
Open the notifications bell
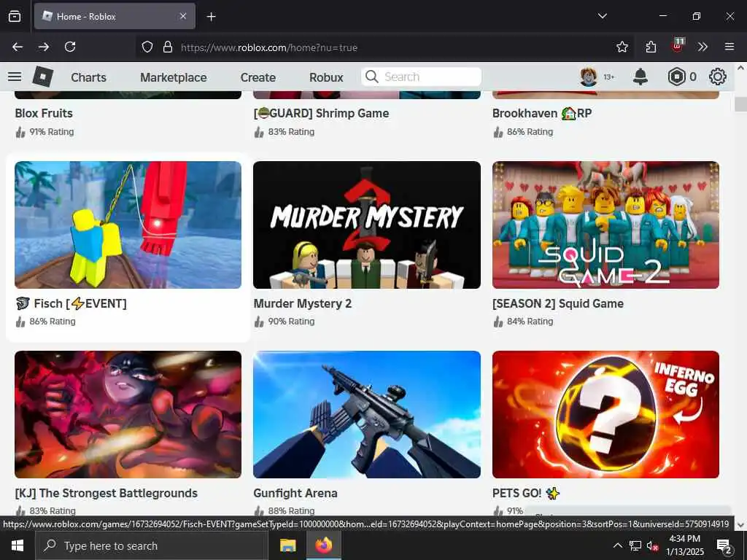pos(640,77)
